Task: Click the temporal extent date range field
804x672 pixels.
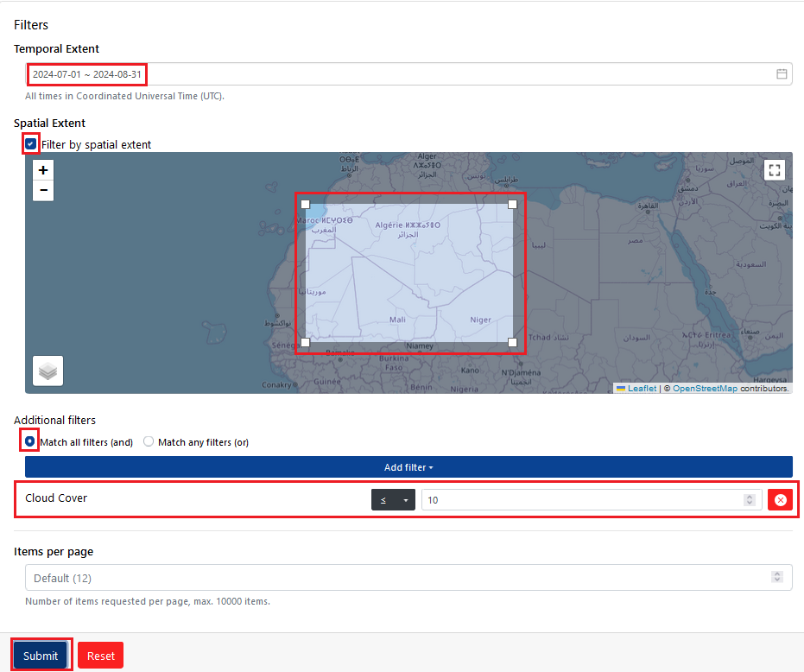Action: point(408,74)
